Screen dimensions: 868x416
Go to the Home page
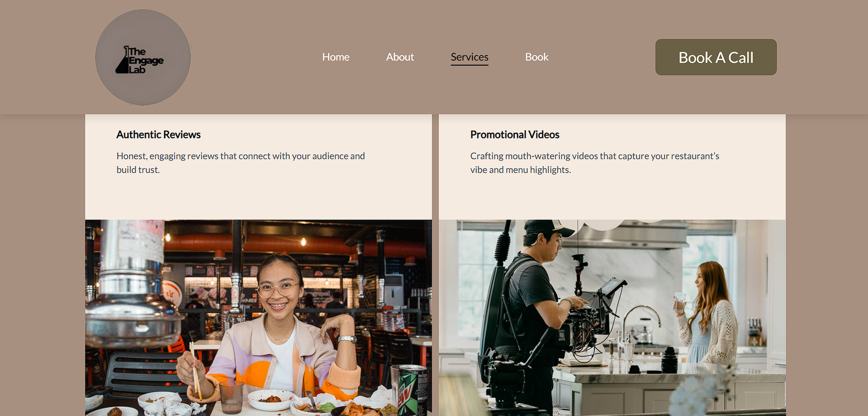click(336, 57)
